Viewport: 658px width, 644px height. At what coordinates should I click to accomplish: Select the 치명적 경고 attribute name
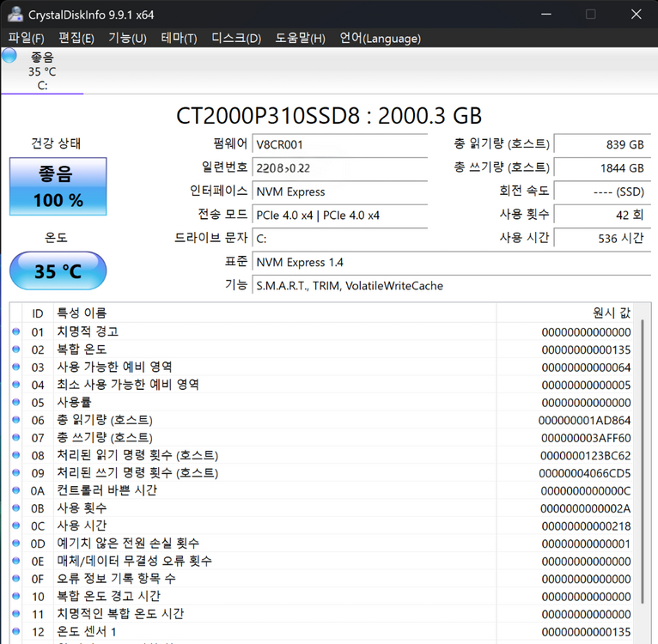88,331
